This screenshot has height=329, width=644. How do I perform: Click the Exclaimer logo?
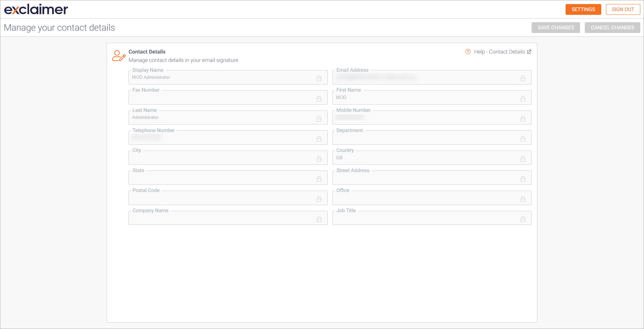click(35, 9)
